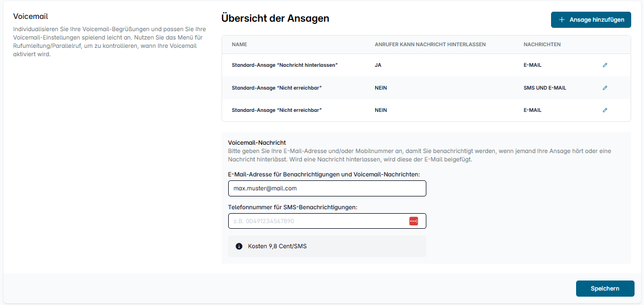This screenshot has height=305, width=644.
Task: Edit the "Nachricht hinterlassen" announcement via pencil icon
Action: point(604,65)
